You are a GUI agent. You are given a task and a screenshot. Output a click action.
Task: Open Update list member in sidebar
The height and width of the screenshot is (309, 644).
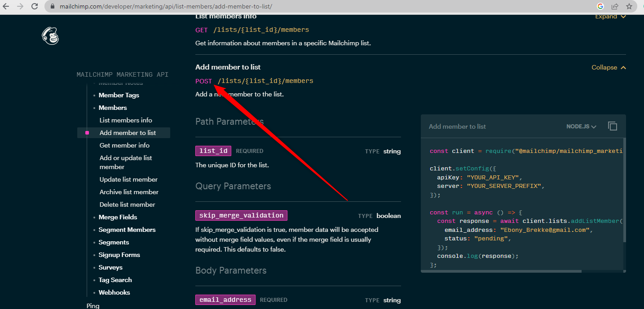[128, 179]
